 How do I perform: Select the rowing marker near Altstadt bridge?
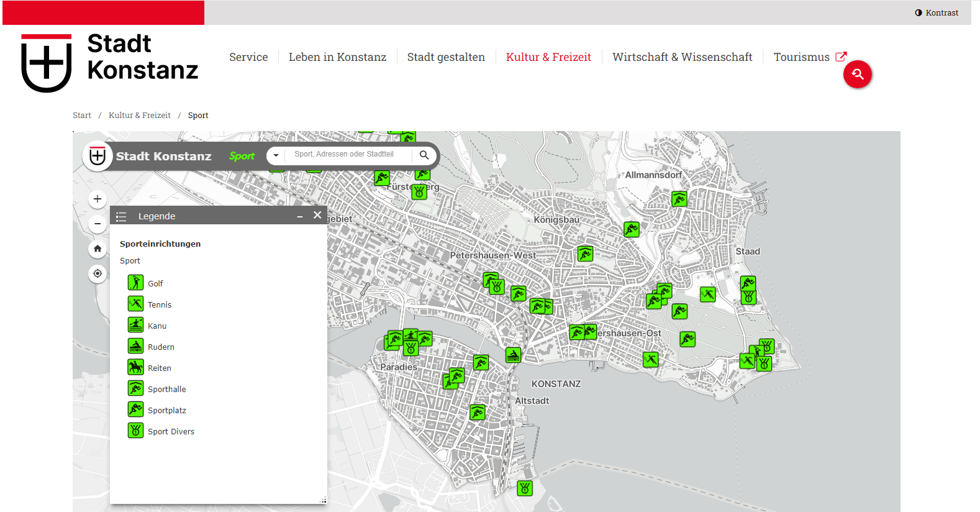click(x=513, y=355)
